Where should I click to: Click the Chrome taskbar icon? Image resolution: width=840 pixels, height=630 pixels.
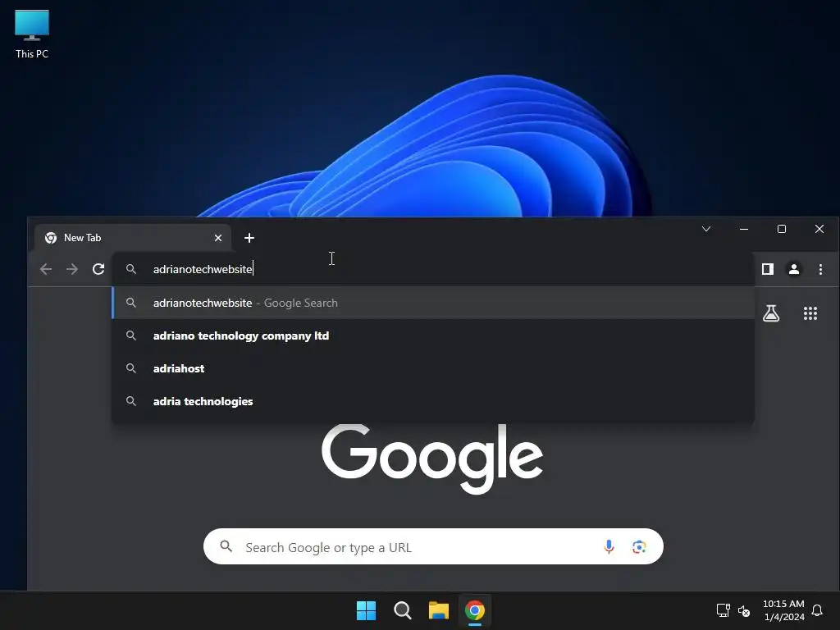[475, 610]
